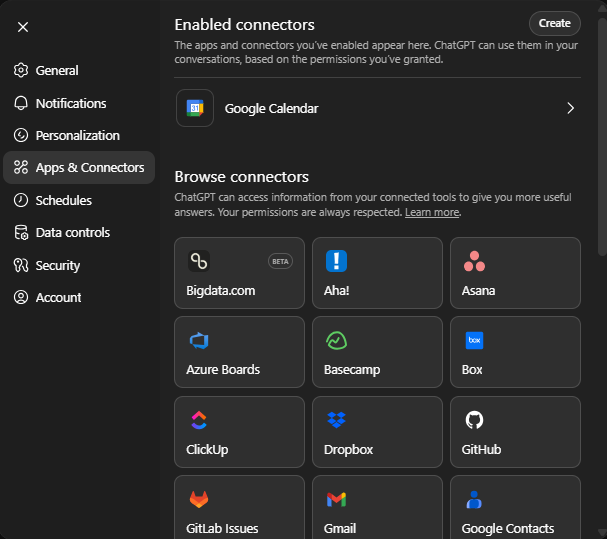Open the ClickUp connector name
Image resolution: width=607 pixels, height=539 pixels.
pos(207,450)
